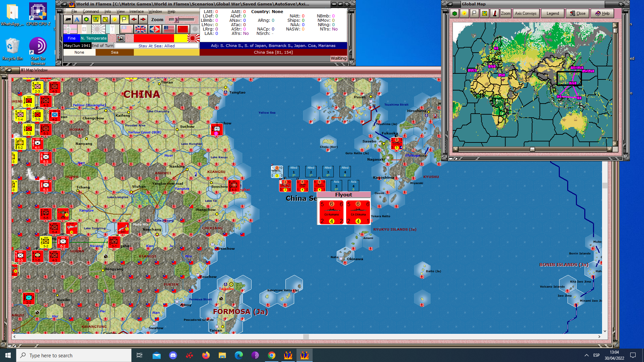
Task: Open the Legend in Global Map
Action: (553, 13)
